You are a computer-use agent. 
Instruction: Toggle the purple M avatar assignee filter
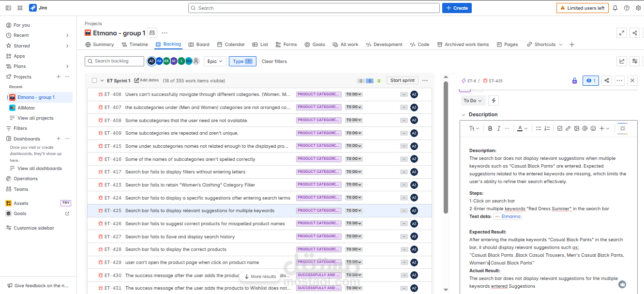pos(174,61)
